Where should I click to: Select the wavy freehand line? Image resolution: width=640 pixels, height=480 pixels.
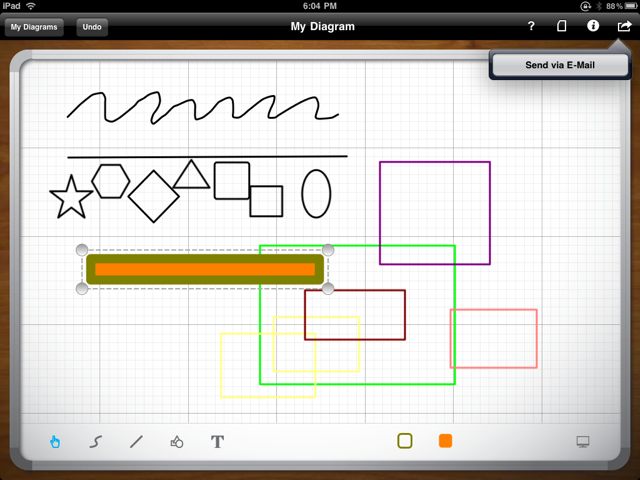pos(203,108)
